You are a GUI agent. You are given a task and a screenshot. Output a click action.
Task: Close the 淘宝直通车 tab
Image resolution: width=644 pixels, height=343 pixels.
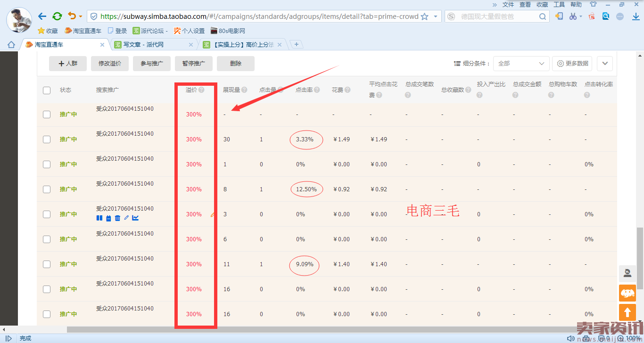click(x=102, y=45)
